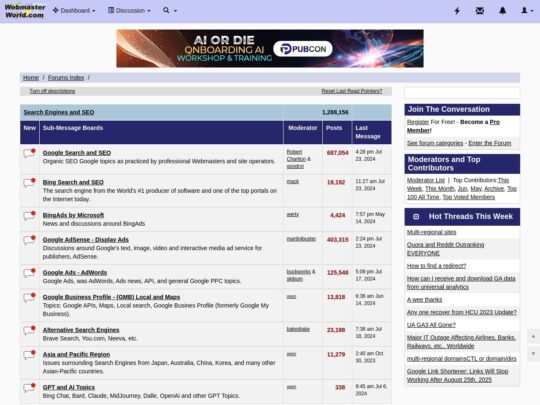Screen dimensions: 540x405
Task: Open How to find a redirect thread
Action: 436,266
